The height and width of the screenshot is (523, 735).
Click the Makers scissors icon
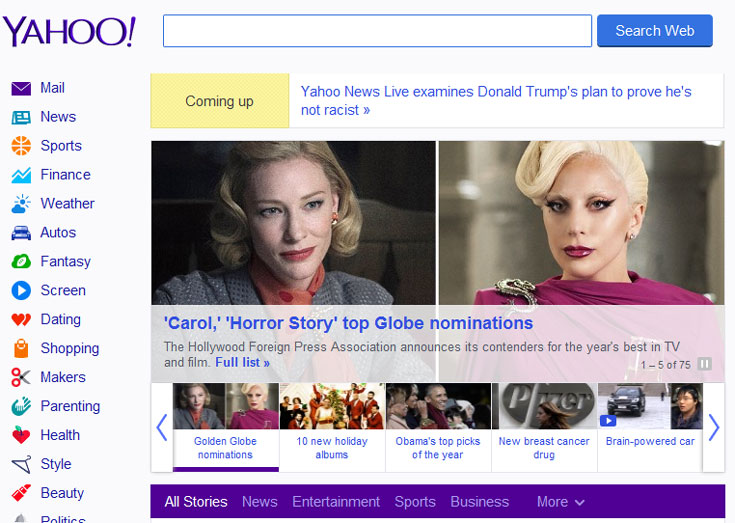pos(21,378)
